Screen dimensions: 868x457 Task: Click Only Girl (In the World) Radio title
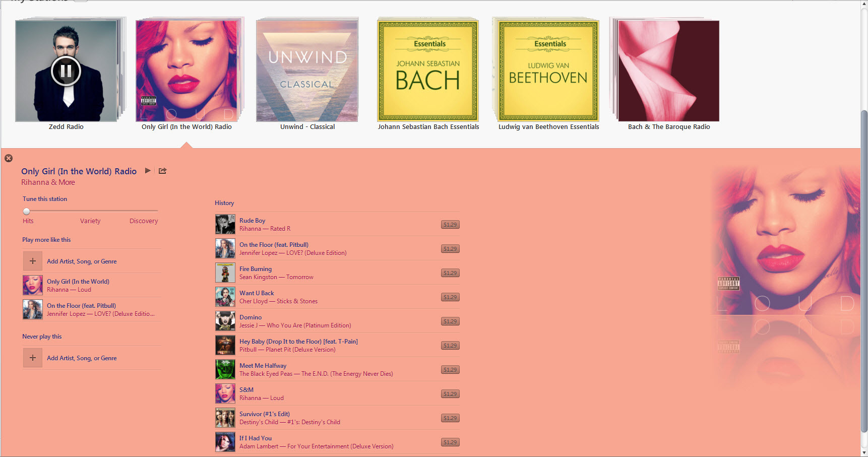pos(79,171)
